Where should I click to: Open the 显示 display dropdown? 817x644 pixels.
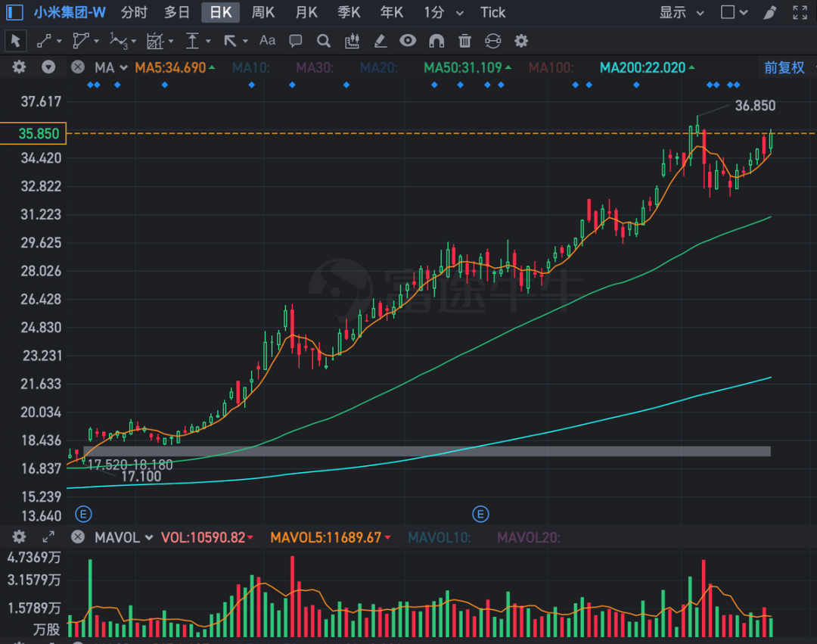682,13
